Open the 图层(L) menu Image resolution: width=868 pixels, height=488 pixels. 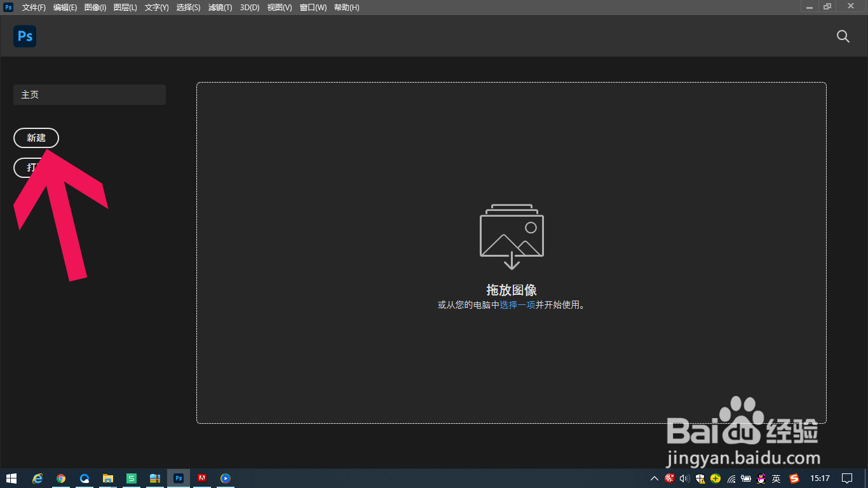tap(125, 8)
